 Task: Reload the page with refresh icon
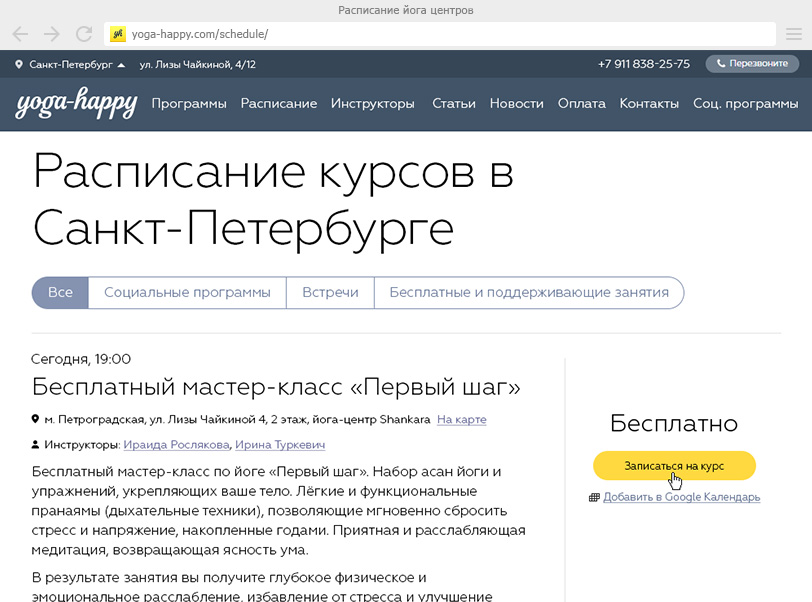coord(84,34)
